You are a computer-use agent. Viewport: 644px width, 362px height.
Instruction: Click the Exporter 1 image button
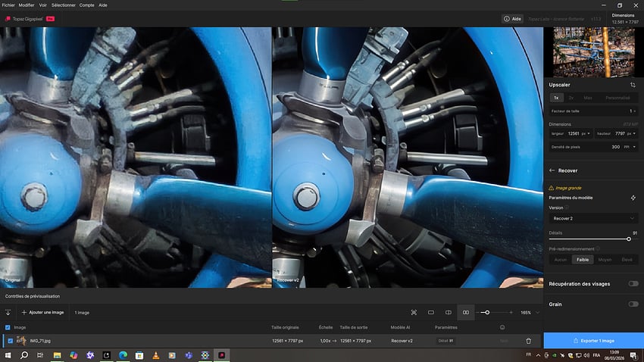(x=593, y=341)
